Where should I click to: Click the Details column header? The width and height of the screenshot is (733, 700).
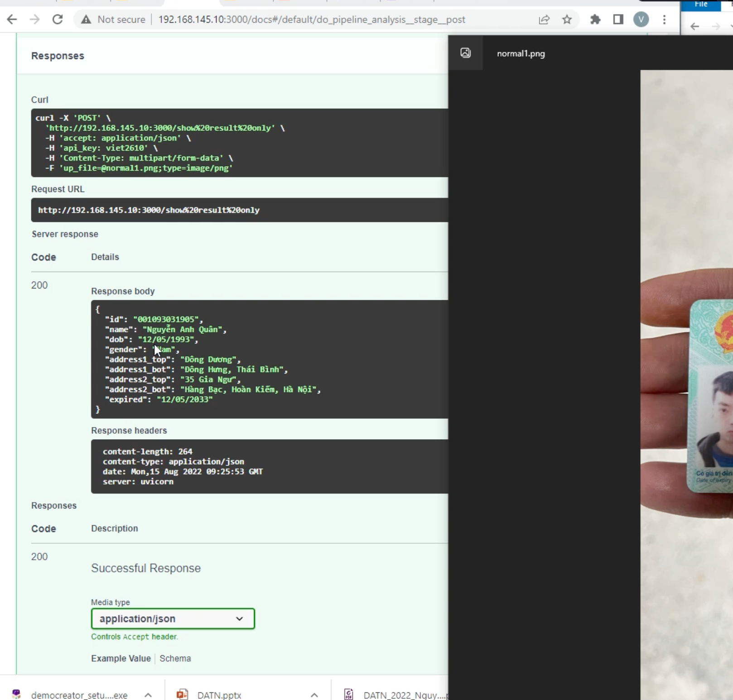pos(105,257)
